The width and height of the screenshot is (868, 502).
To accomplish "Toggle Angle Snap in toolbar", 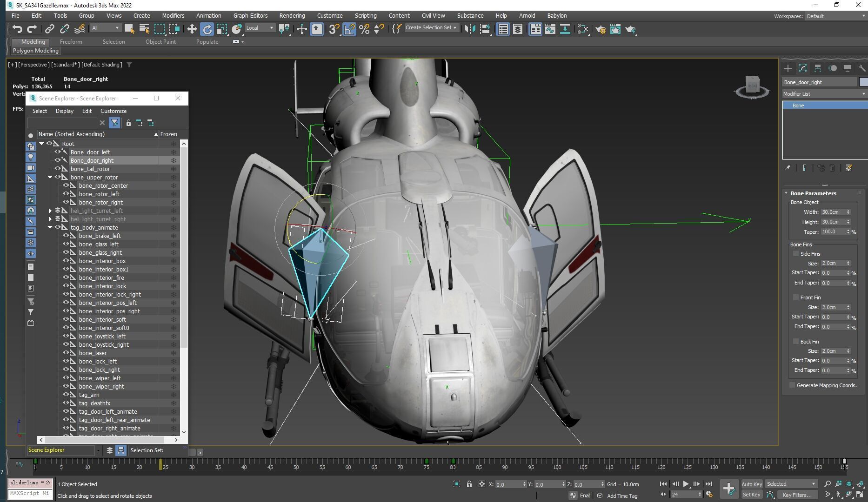I will click(349, 29).
